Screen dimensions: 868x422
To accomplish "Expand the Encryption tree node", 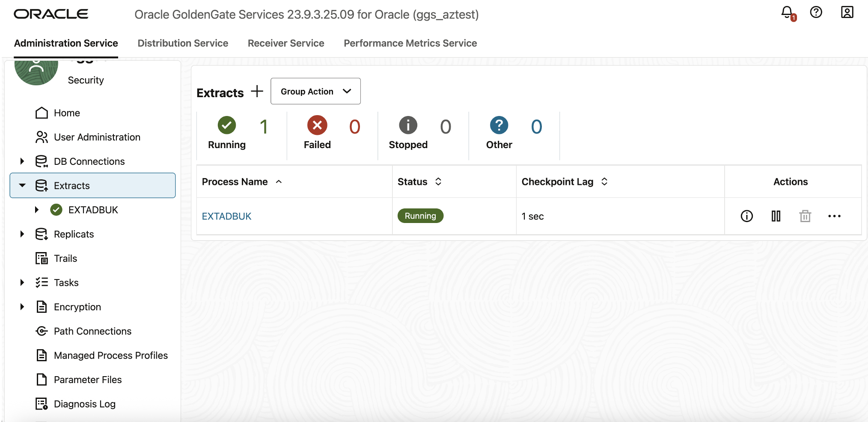I will 22,307.
